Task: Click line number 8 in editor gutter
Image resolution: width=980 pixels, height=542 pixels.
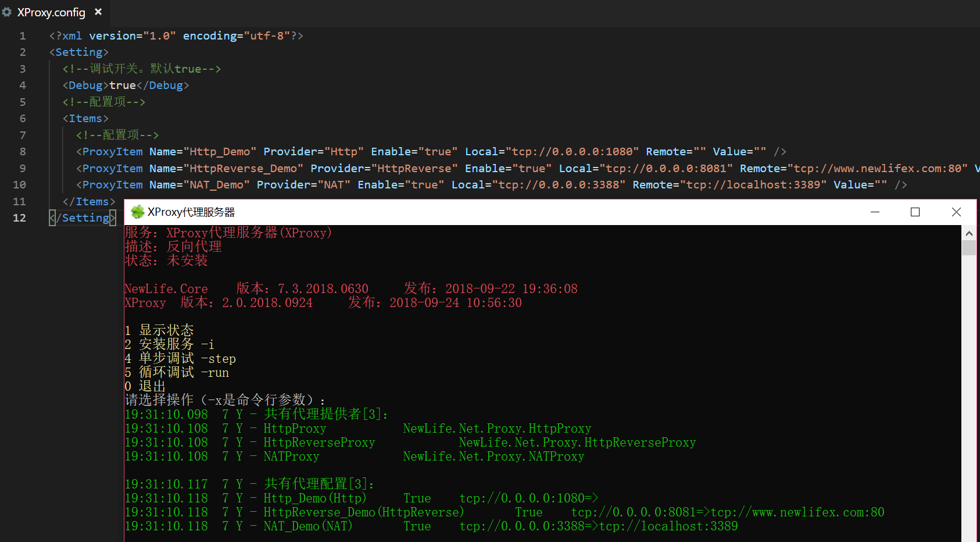Action: click(x=23, y=152)
